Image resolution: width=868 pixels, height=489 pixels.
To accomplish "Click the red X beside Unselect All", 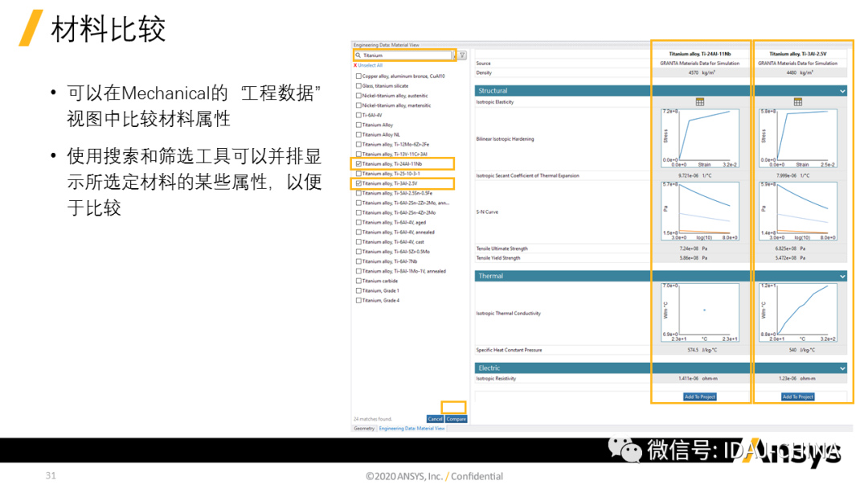I will click(355, 65).
